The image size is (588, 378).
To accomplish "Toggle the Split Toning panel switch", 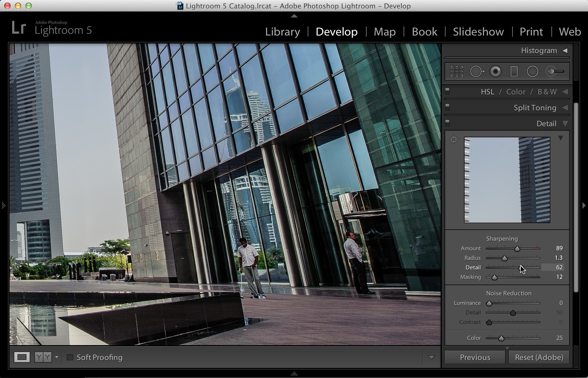I will coord(447,107).
